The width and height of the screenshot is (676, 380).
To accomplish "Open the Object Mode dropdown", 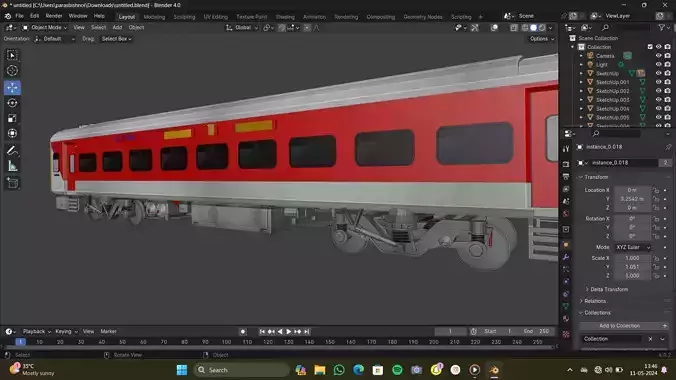I will [44, 28].
